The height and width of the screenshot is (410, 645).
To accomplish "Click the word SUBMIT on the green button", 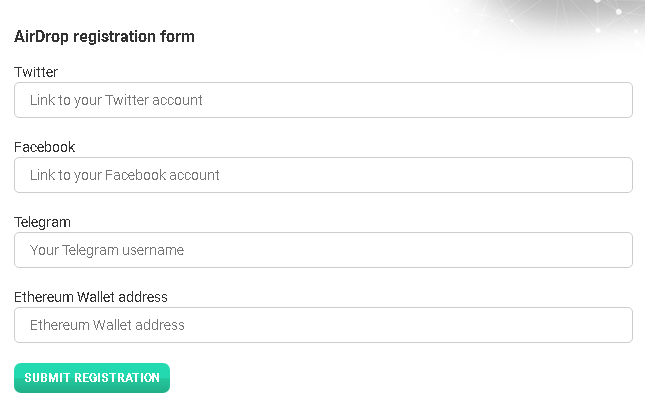I will pos(47,378).
